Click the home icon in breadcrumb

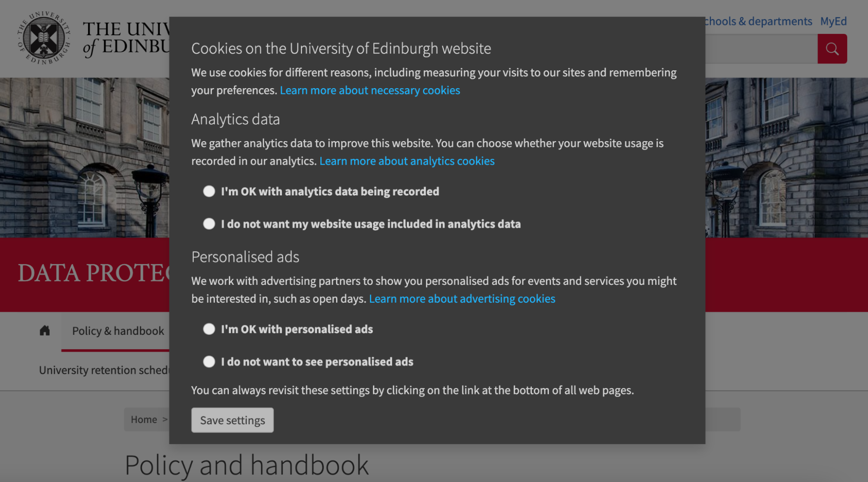click(45, 330)
